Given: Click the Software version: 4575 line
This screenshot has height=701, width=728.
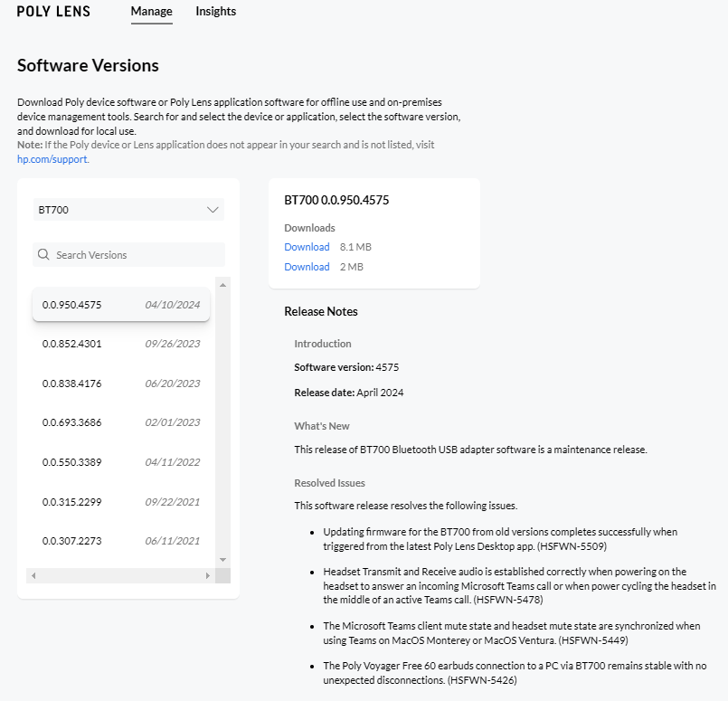Looking at the screenshot, I should [346, 367].
